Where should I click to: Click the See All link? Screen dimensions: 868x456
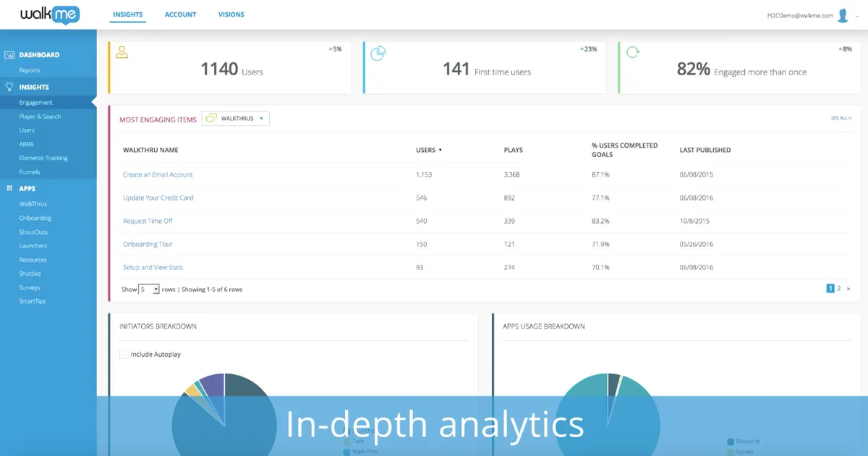(x=841, y=118)
